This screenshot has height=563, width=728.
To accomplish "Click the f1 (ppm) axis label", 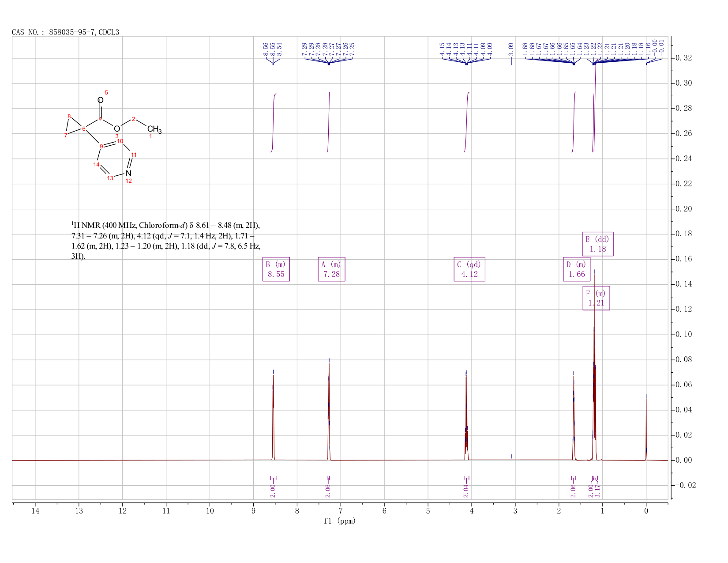I will tap(340, 521).
